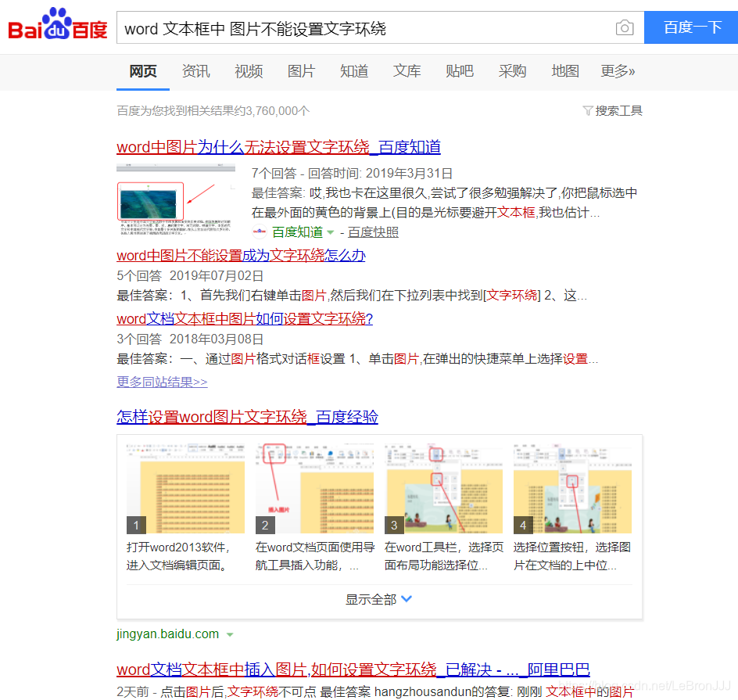This screenshot has height=700, width=738.
Task: Open 搜索工具 filter
Action: pyautogui.click(x=618, y=110)
